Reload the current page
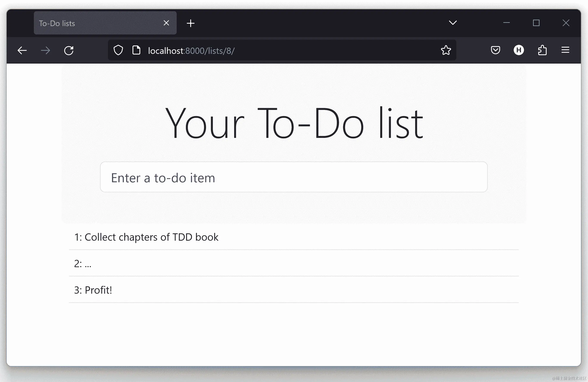 point(69,50)
